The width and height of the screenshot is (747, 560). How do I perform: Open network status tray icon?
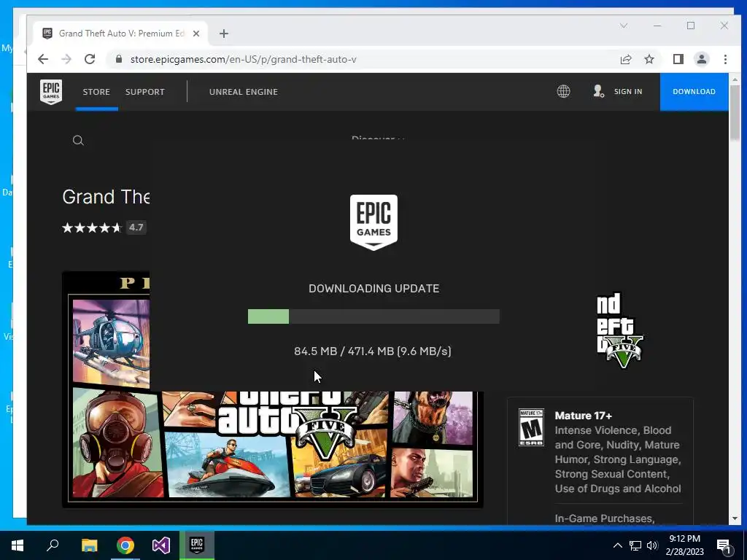[x=635, y=545]
